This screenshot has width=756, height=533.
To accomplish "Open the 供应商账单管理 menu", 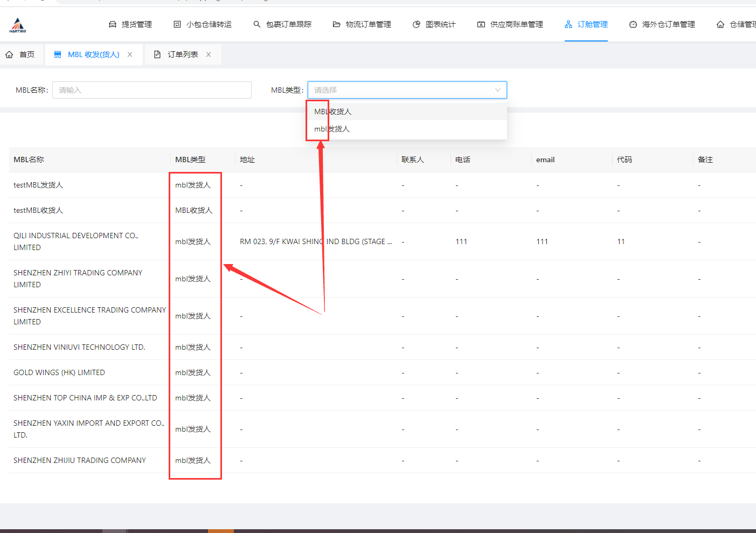I will pos(510,24).
